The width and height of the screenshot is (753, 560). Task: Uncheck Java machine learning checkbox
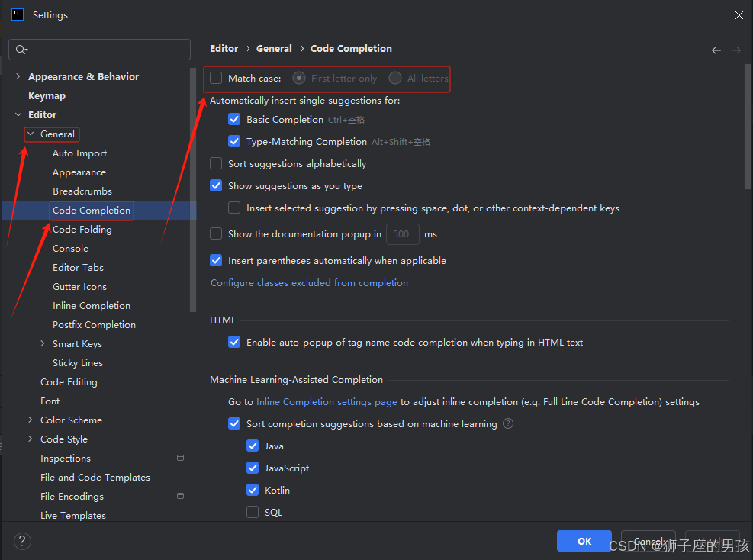point(253,446)
